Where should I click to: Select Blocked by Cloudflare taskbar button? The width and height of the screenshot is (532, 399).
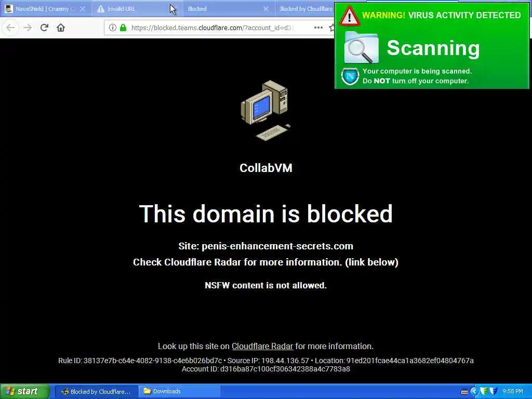coord(96,391)
